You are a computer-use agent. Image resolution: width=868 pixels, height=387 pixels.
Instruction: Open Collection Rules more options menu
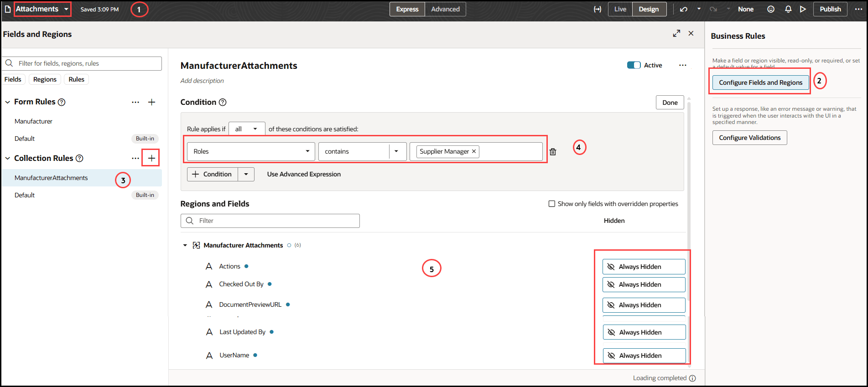pos(135,158)
